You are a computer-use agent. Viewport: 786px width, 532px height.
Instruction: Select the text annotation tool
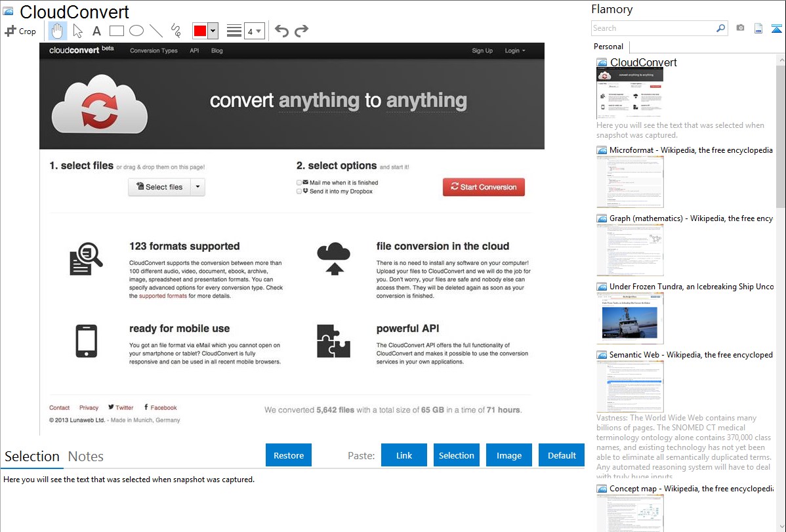pos(96,31)
